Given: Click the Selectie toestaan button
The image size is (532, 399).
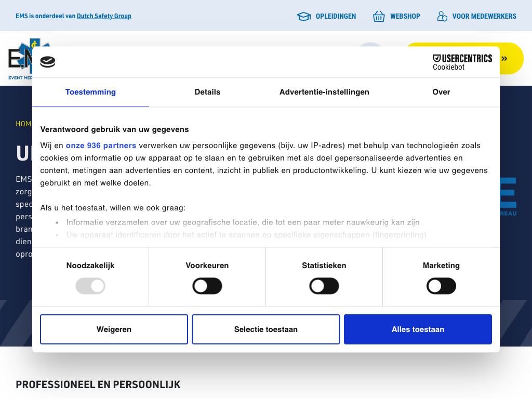Looking at the screenshot, I should (x=266, y=329).
